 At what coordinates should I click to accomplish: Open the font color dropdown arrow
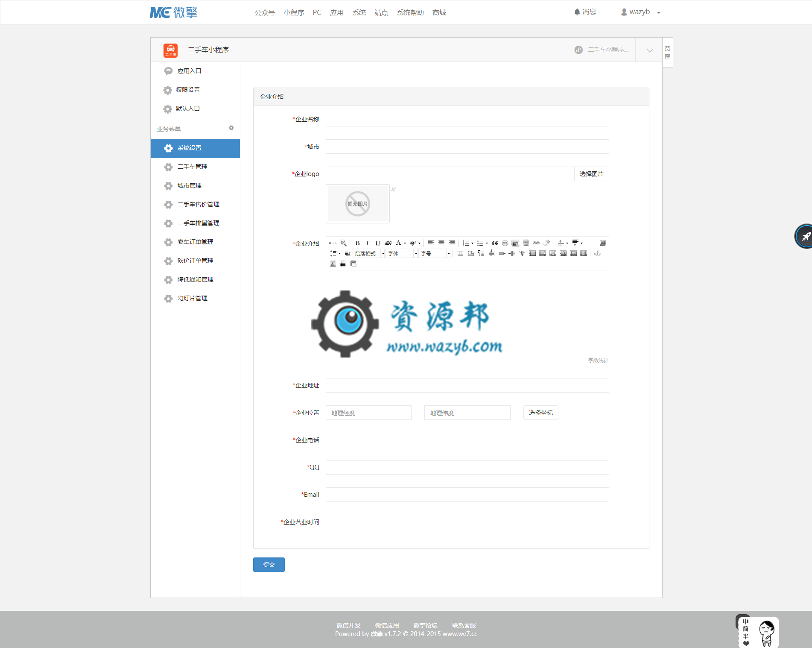(405, 243)
